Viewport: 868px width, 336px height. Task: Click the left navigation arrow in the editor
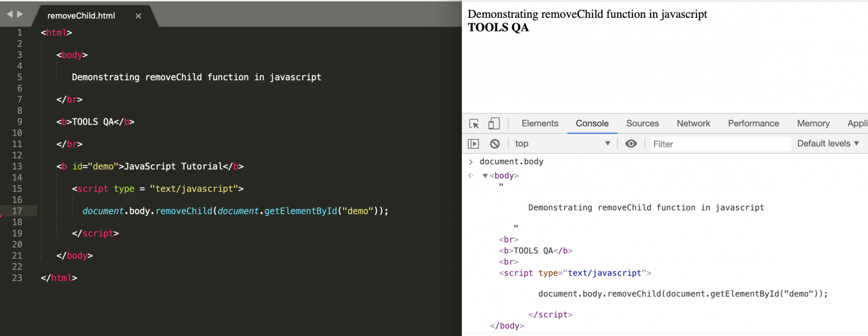(x=10, y=14)
